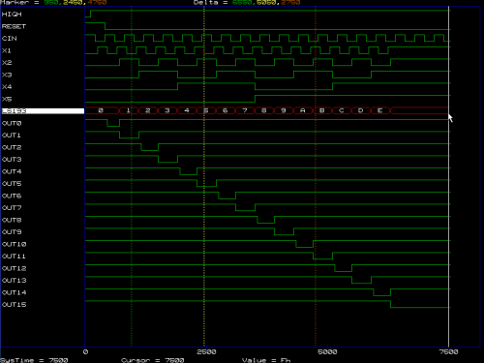Image resolution: width=484 pixels, height=363 pixels.
Task: Click bus value 3 on LS193 row
Action: 167,110
